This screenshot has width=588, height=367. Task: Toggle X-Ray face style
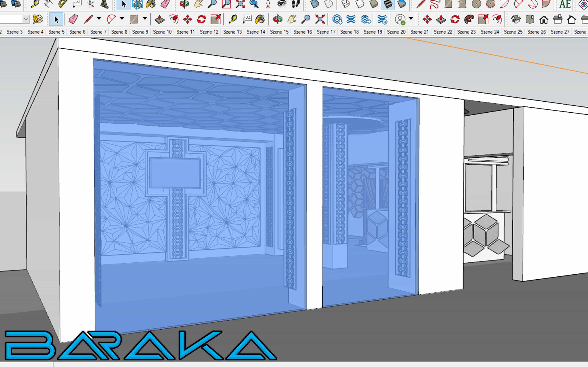tap(315, 4)
